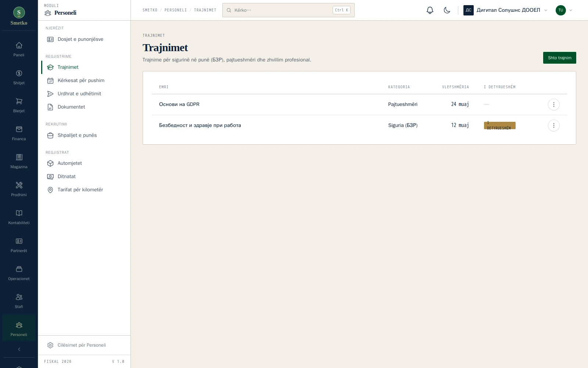
Task: Click the Основи на GDPR training name
Action: click(x=179, y=105)
